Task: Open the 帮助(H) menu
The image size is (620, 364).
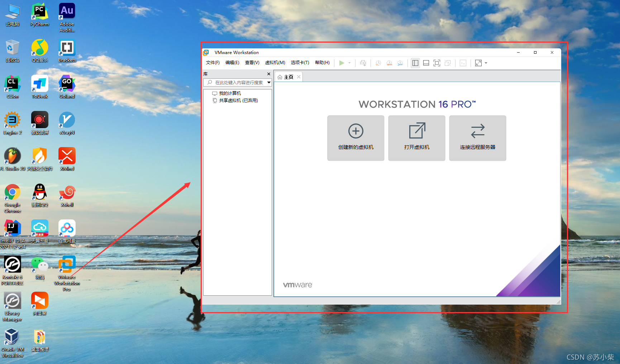Action: 322,63
